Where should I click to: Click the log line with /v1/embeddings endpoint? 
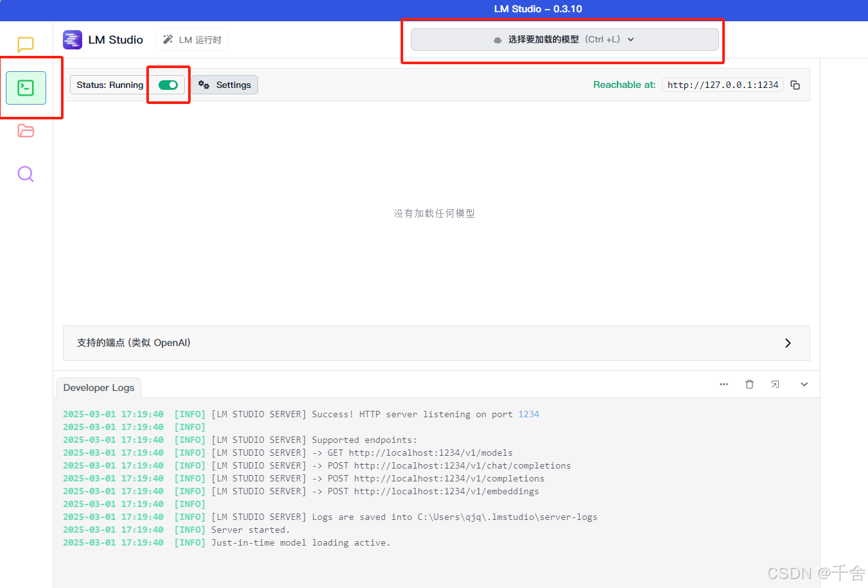pyautogui.click(x=301, y=491)
